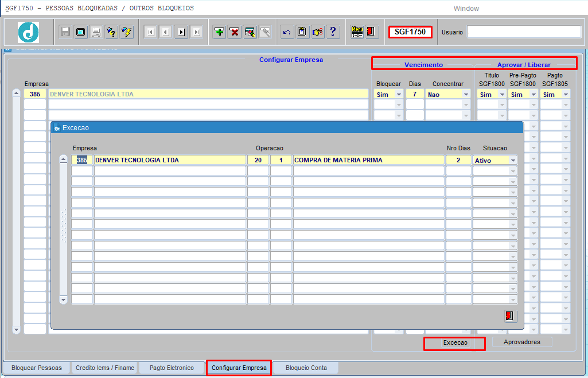This screenshot has width=588, height=378.
Task: Click the undo arrow toolbar icon
Action: pyautogui.click(x=287, y=32)
